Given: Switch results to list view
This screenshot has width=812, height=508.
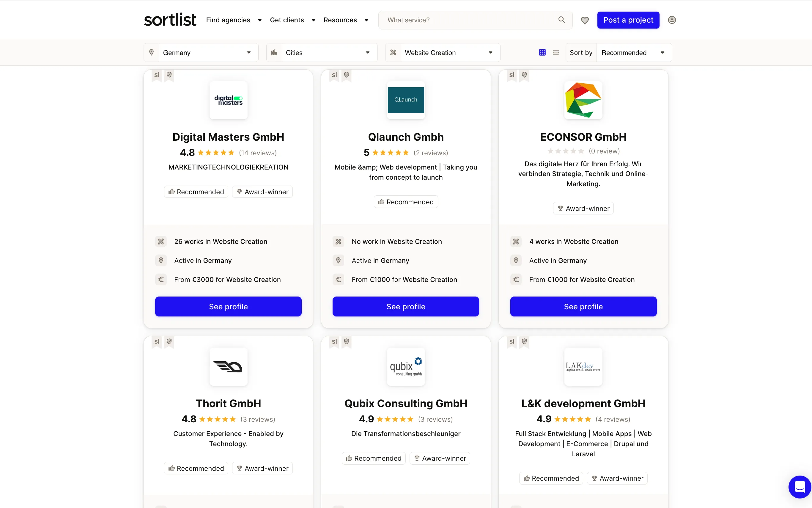Looking at the screenshot, I should tap(556, 52).
